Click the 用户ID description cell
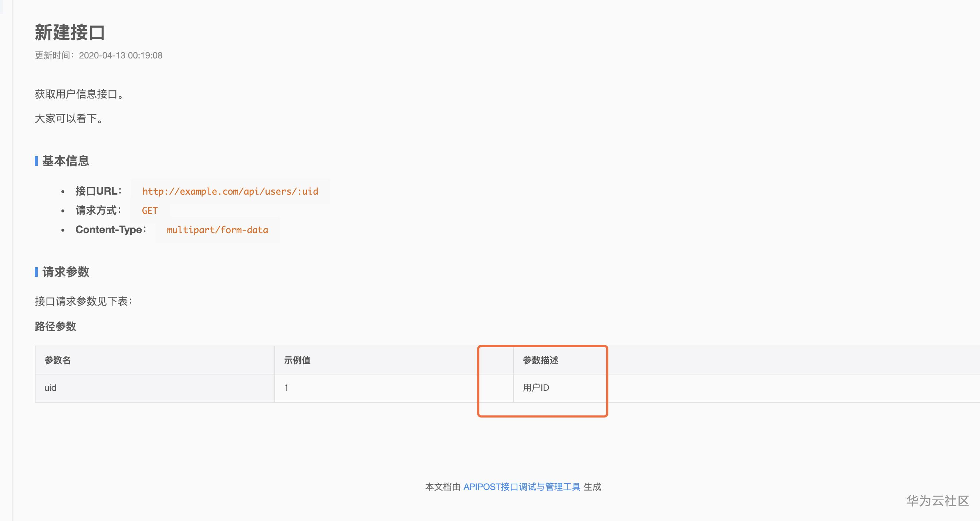 coord(535,388)
